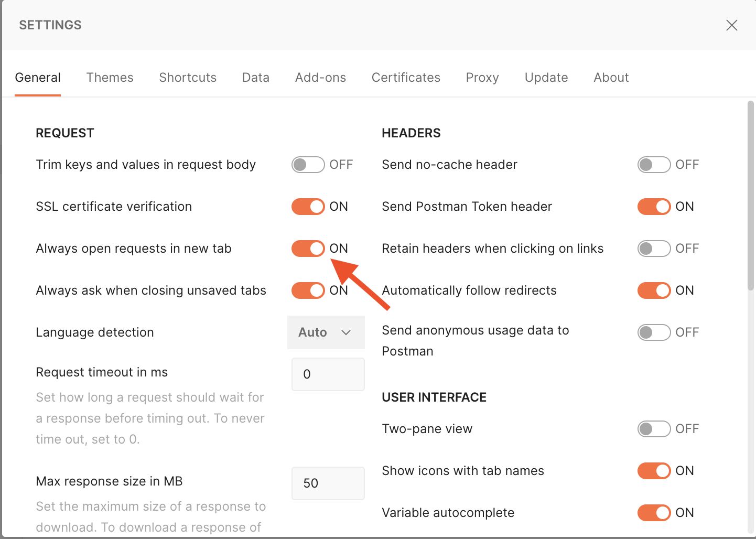Disable Variable autocomplete
The width and height of the screenshot is (756, 539).
654,512
